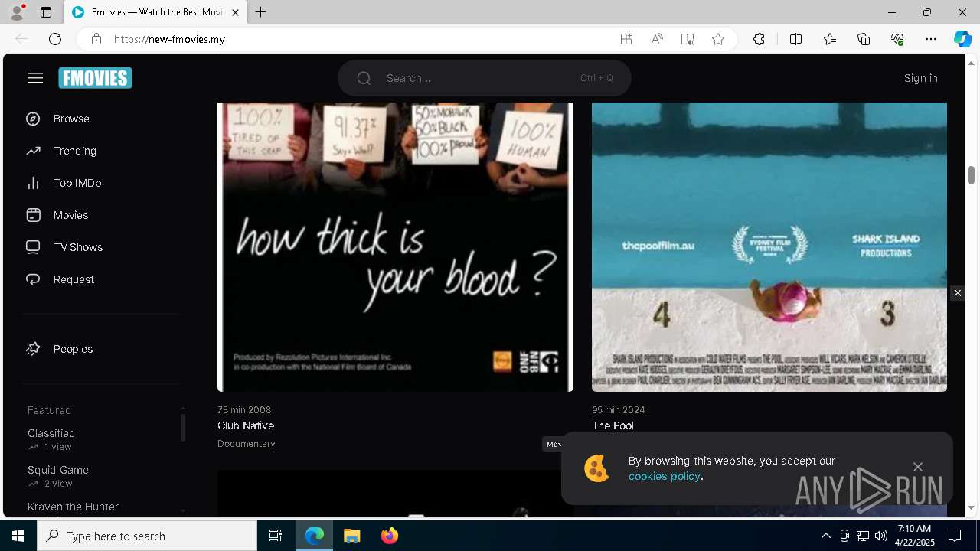The height and width of the screenshot is (551, 980).
Task: Click the search magnifier icon
Action: (364, 78)
